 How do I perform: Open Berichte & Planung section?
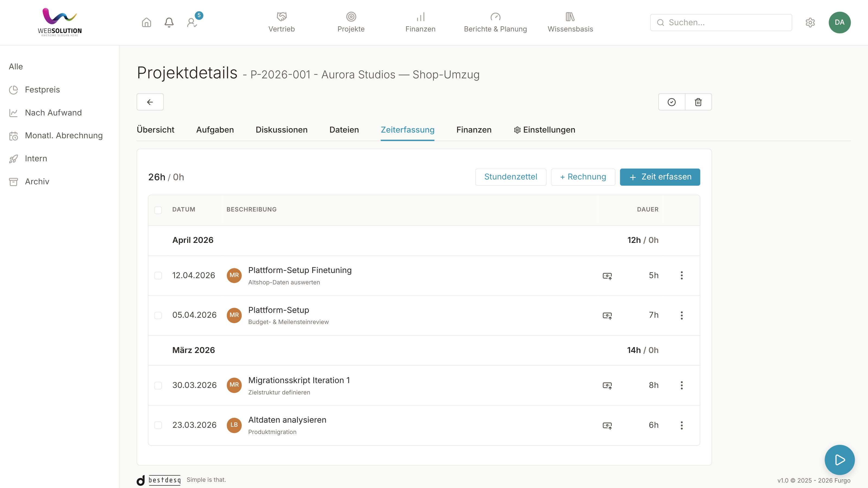495,22
